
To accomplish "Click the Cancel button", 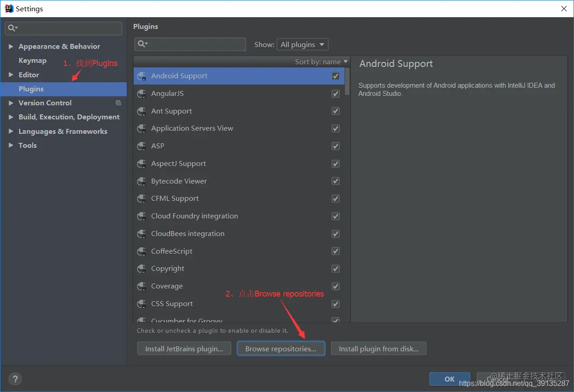I will [x=497, y=379].
